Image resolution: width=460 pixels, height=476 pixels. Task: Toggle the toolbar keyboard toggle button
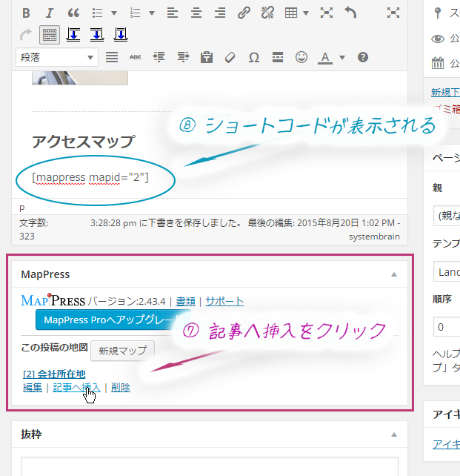50,35
